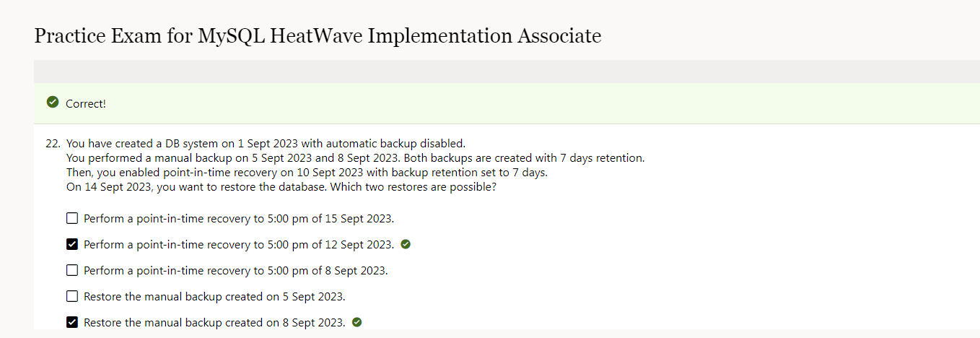Tick the checkbox for recovery to 15 Sept 2023

(x=72, y=218)
